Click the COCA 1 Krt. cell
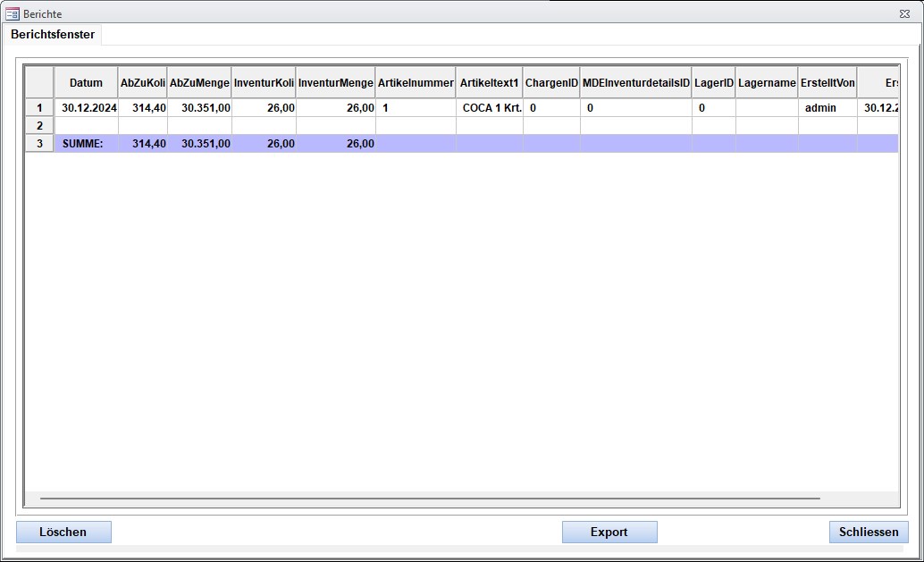 491,107
